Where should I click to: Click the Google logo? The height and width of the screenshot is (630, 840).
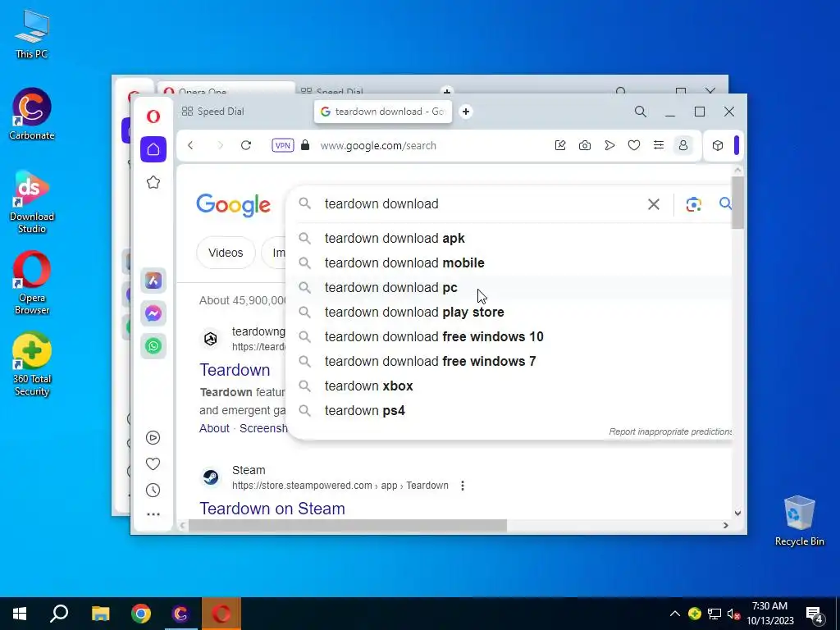pyautogui.click(x=233, y=205)
